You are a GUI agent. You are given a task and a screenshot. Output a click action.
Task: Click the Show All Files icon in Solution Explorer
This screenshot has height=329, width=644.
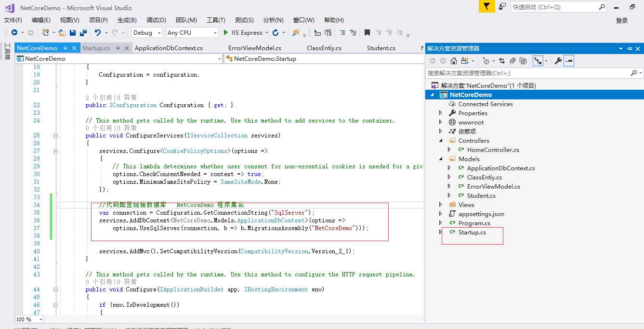(x=523, y=61)
